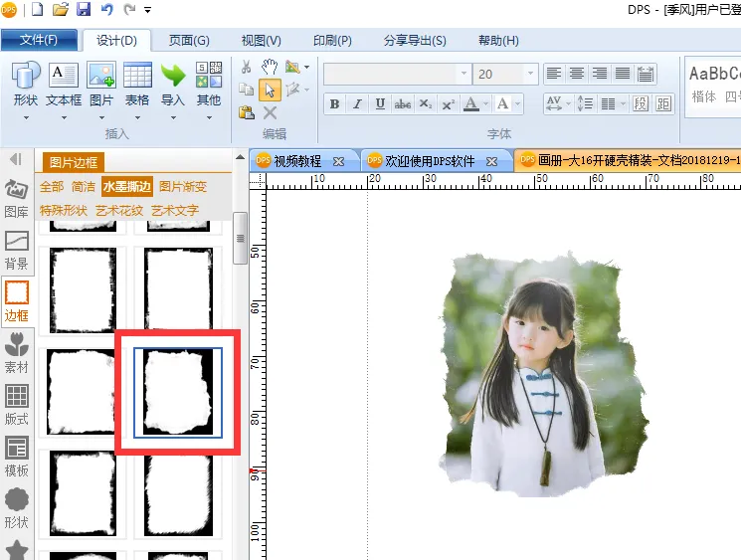Expand the 表格 dropdown arrow
741x560 pixels.
coord(137,117)
